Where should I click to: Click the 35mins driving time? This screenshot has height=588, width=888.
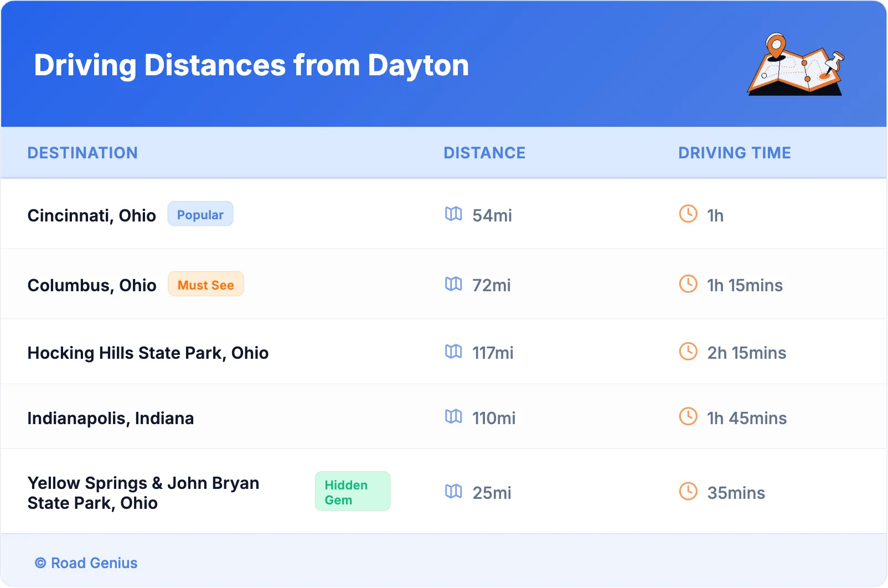tap(736, 493)
